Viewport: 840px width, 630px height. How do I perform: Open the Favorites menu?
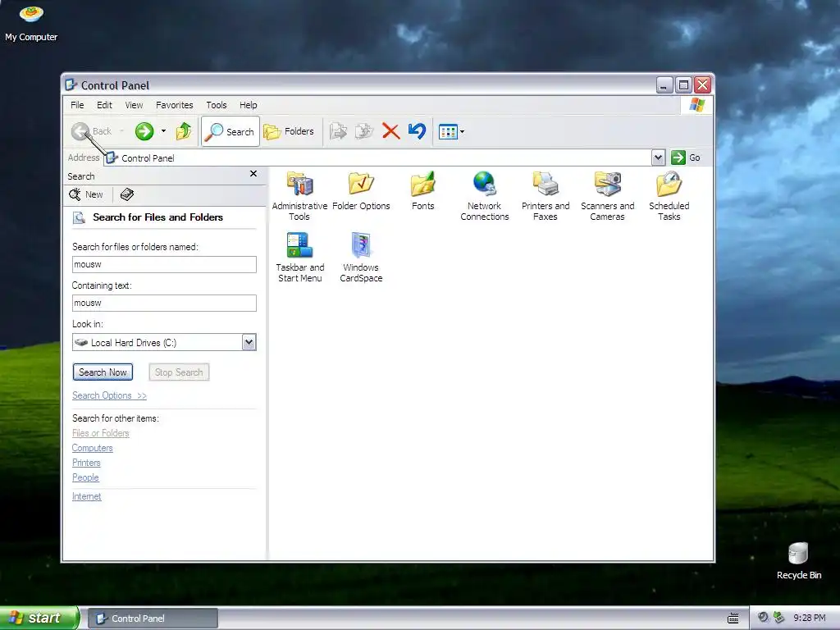(x=174, y=105)
